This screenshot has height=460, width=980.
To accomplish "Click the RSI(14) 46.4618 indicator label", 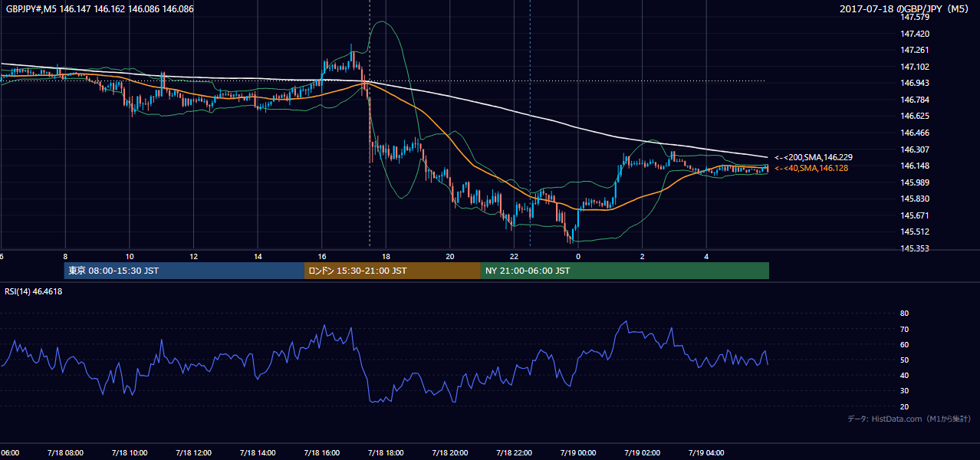I will pos(34,291).
